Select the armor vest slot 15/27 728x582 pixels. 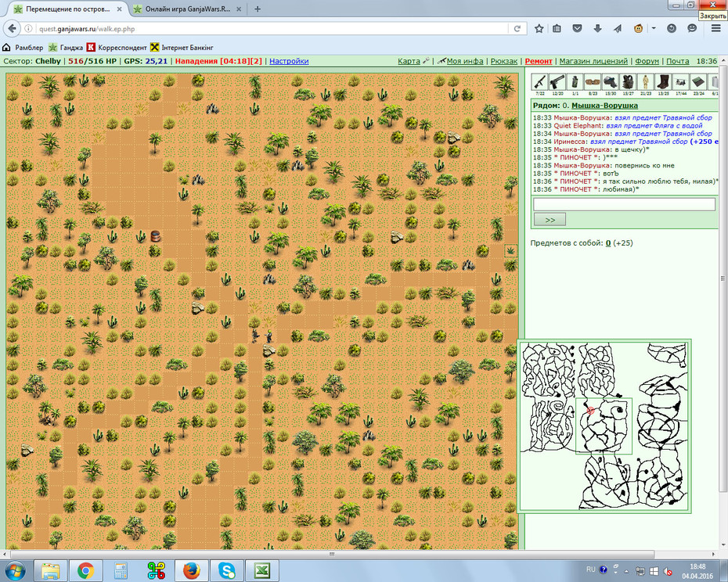point(628,82)
